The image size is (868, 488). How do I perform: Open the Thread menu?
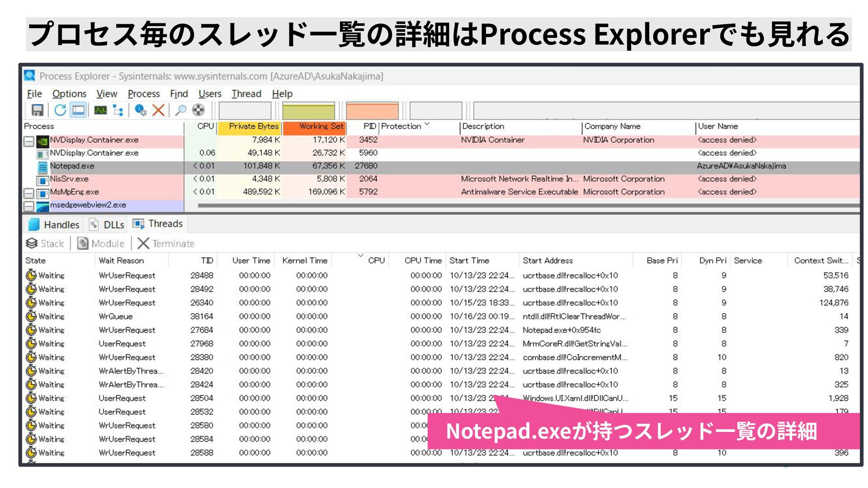click(x=246, y=94)
